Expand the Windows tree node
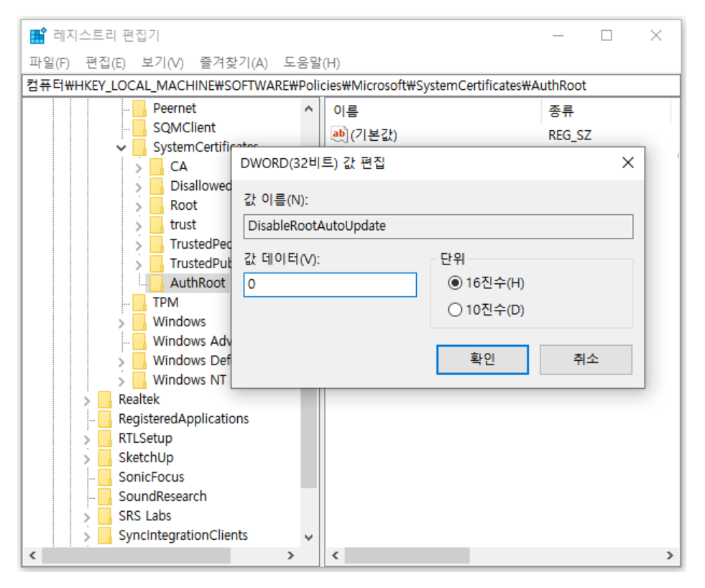The image size is (705, 588). pyautogui.click(x=121, y=323)
